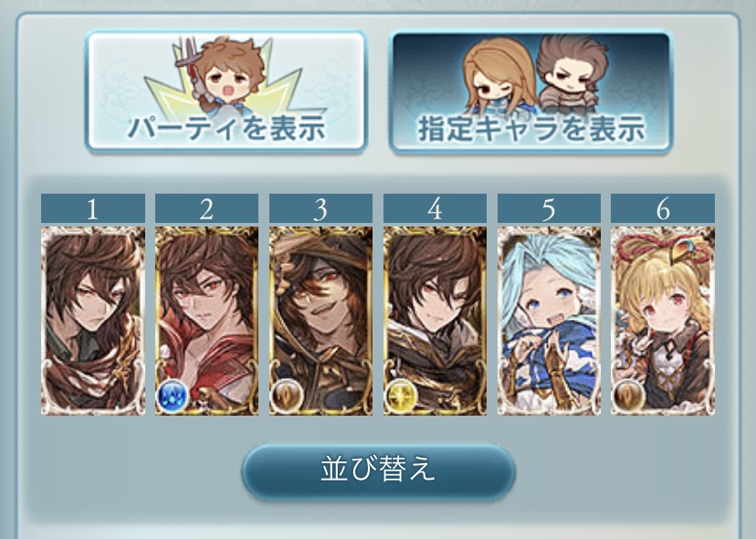The height and width of the screenshot is (539, 756).
Task: Click the chibi brown-haired knight icon
Action: (x=572, y=75)
